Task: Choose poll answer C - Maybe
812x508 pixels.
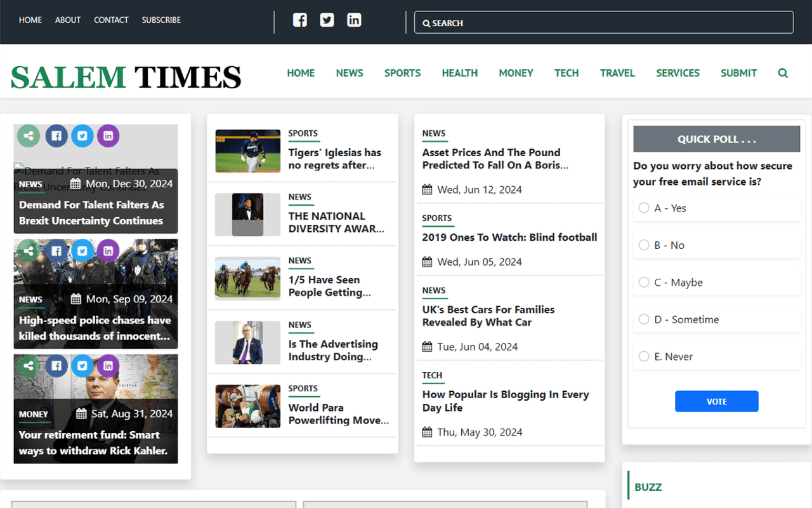Action: pos(644,283)
